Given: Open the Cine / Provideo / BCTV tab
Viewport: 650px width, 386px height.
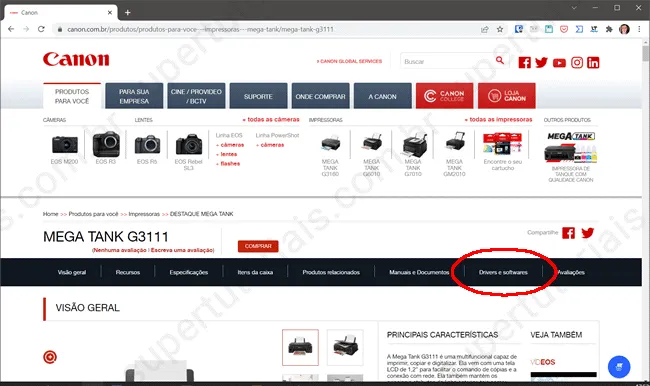Looking at the screenshot, I should (x=196, y=96).
